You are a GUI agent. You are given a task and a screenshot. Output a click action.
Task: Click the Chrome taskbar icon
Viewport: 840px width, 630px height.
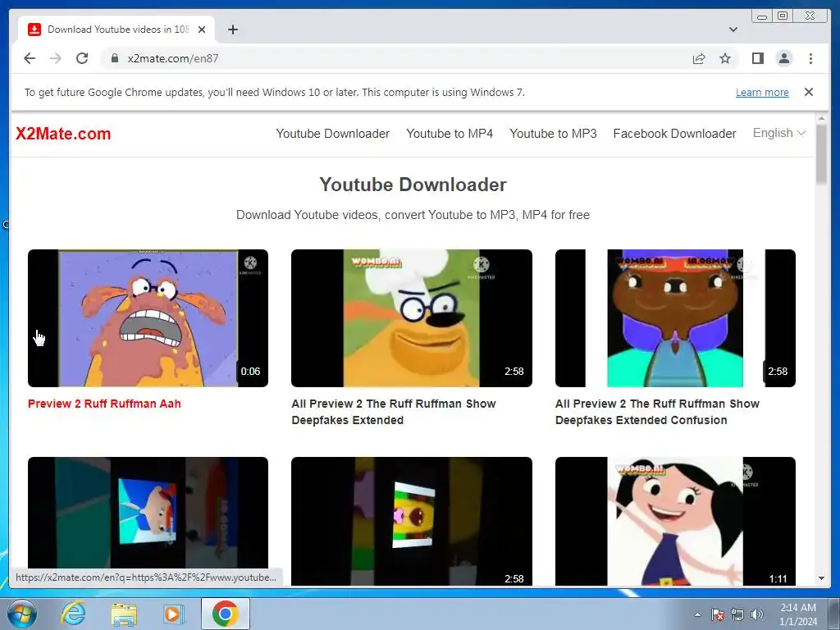(x=225, y=614)
